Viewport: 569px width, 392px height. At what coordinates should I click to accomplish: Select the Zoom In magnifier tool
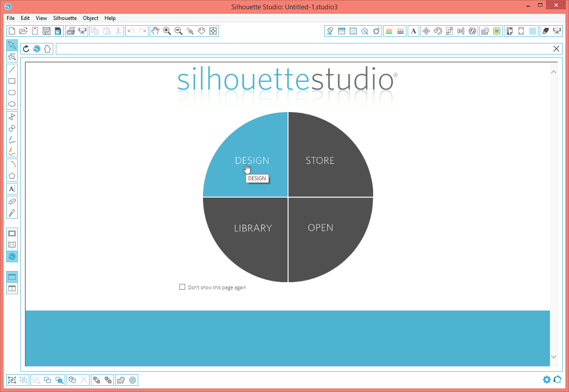167,31
